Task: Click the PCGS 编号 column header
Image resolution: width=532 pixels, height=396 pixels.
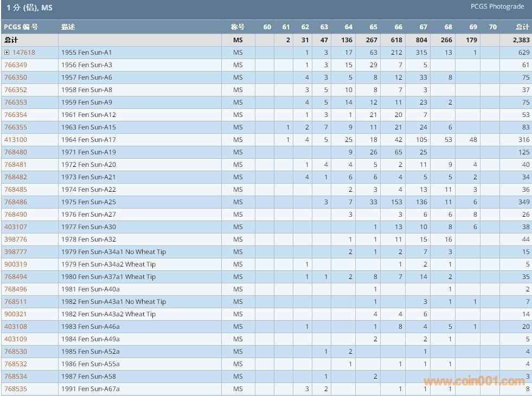Action: tap(21, 27)
